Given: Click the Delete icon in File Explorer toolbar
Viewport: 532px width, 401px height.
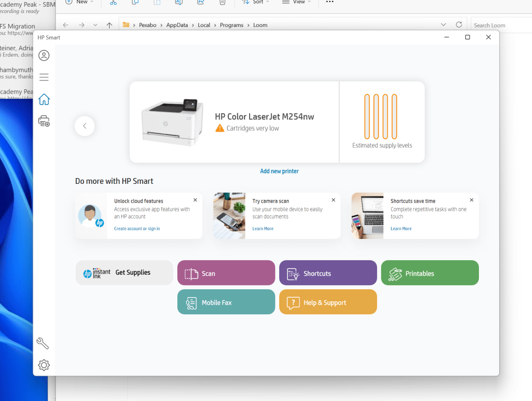Looking at the screenshot, I should click(x=222, y=2).
